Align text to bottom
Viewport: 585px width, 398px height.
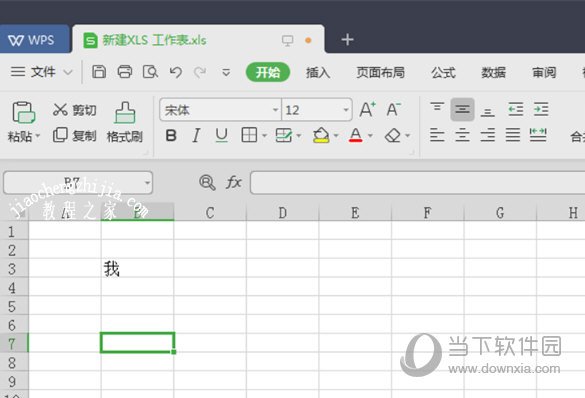(488, 111)
